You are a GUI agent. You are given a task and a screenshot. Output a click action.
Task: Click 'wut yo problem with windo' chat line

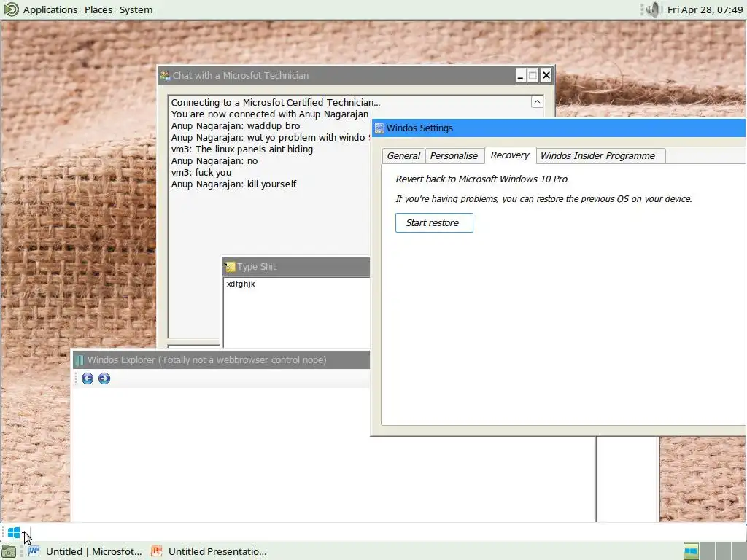click(x=270, y=138)
